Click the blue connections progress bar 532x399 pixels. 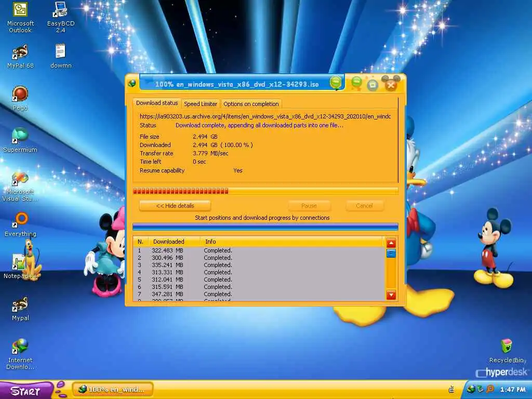265,227
